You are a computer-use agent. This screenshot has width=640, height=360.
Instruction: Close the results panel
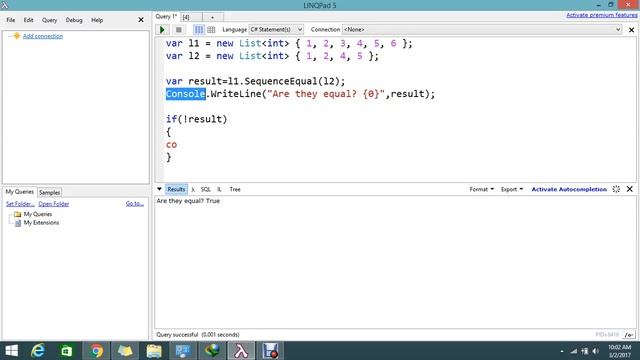629,189
